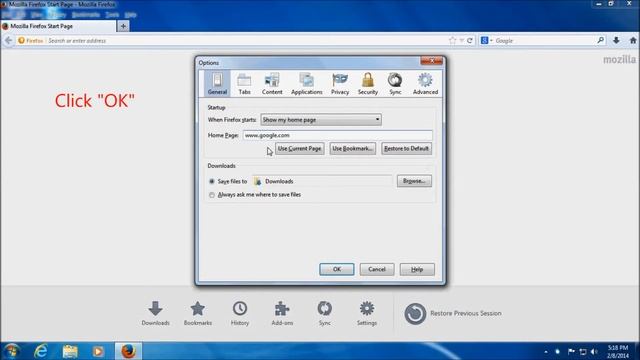Select the Mozilla Firefox Start Page tab
This screenshot has width=640, height=360.
point(58,26)
